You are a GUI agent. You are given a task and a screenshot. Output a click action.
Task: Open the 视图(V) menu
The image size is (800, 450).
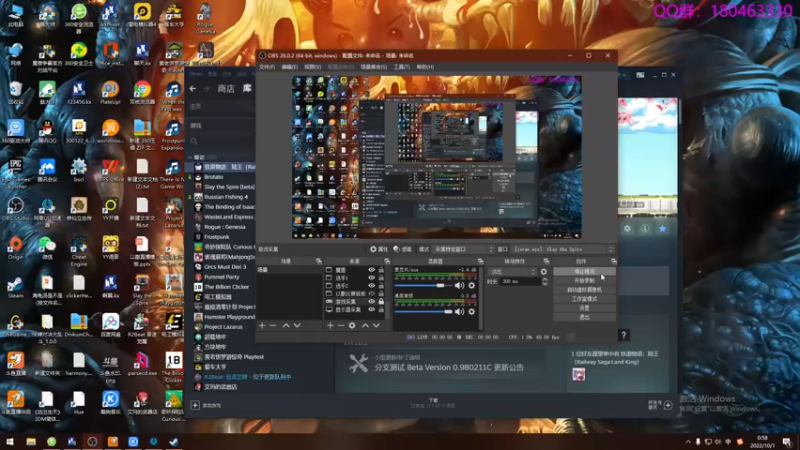312,67
